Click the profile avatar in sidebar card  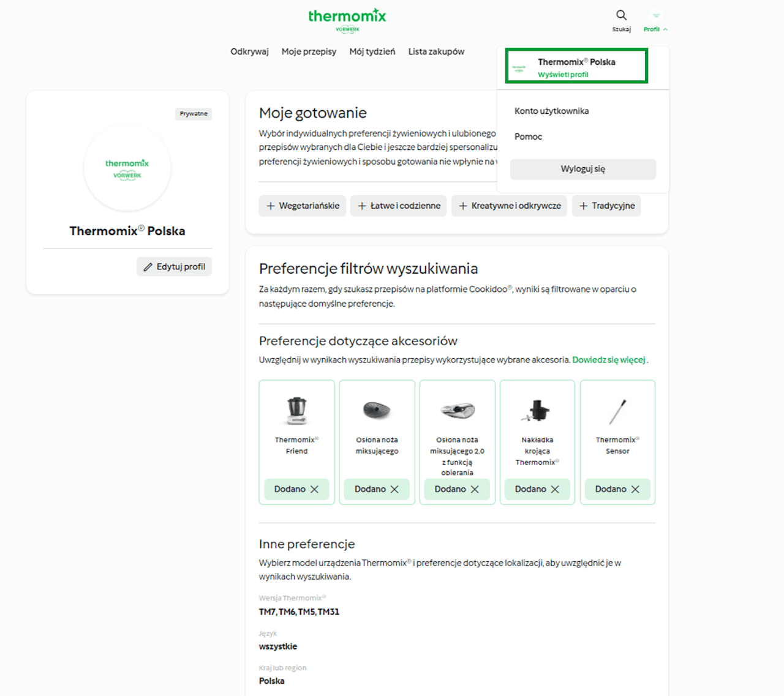pyautogui.click(x=127, y=168)
